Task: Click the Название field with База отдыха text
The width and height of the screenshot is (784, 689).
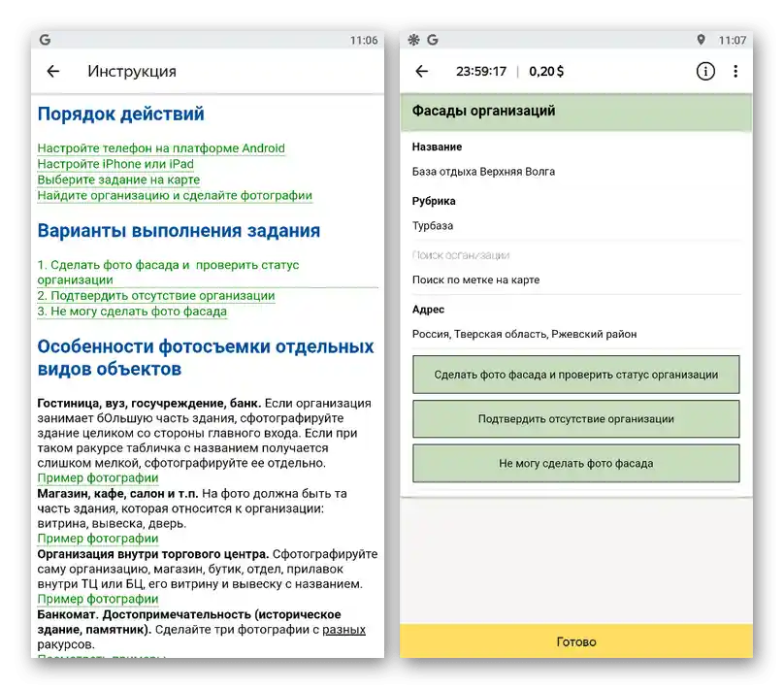Action: 481,171
